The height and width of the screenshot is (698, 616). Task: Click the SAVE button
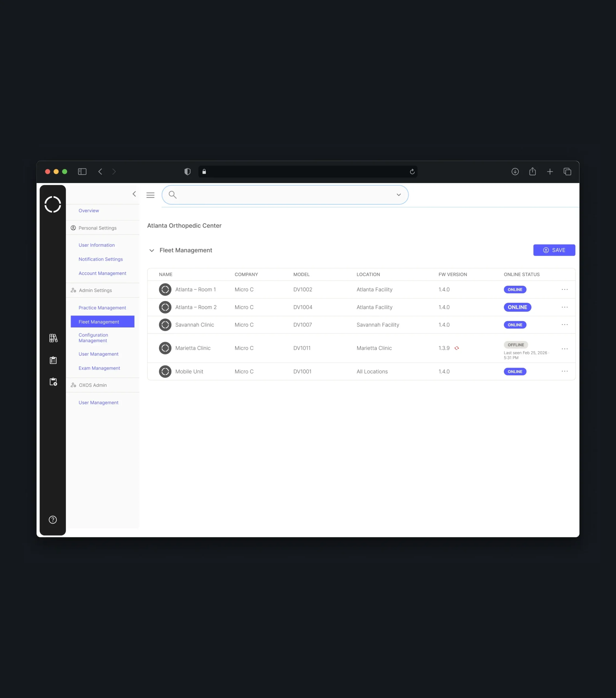(554, 250)
